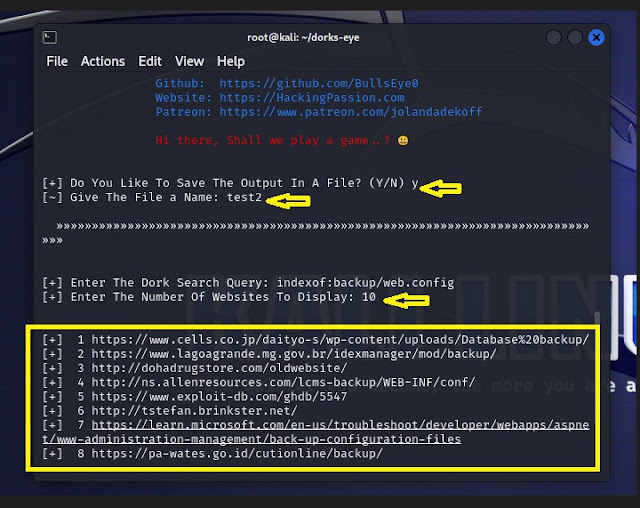640x508 pixels.
Task: Click the terminal scrollbar handle
Action: tap(597, 318)
